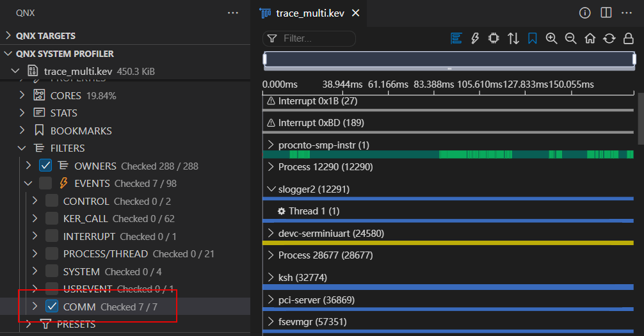This screenshot has width=644, height=336.
Task: Click the right handle of timeline range slider
Action: click(x=634, y=60)
